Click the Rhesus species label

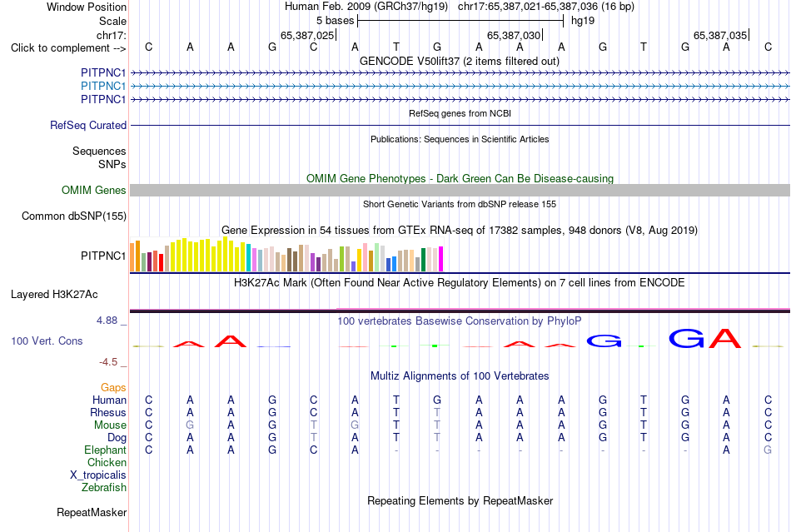(x=108, y=413)
